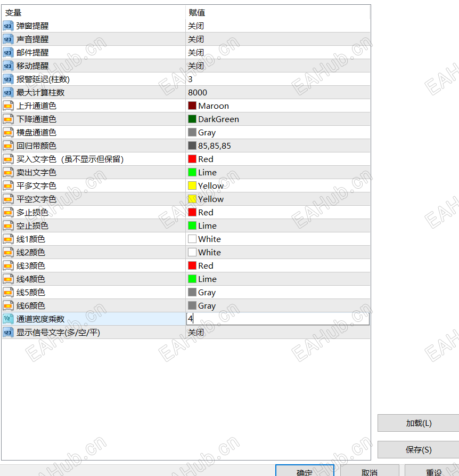Pick the Gray swatch for 横盘通道色
The image size is (459, 476).
pyautogui.click(x=192, y=132)
